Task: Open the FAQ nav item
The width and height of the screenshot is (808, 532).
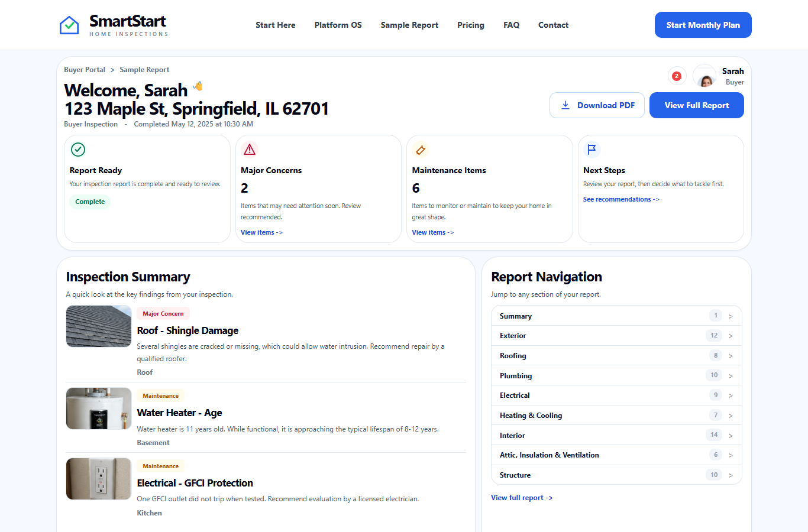Action: click(511, 25)
